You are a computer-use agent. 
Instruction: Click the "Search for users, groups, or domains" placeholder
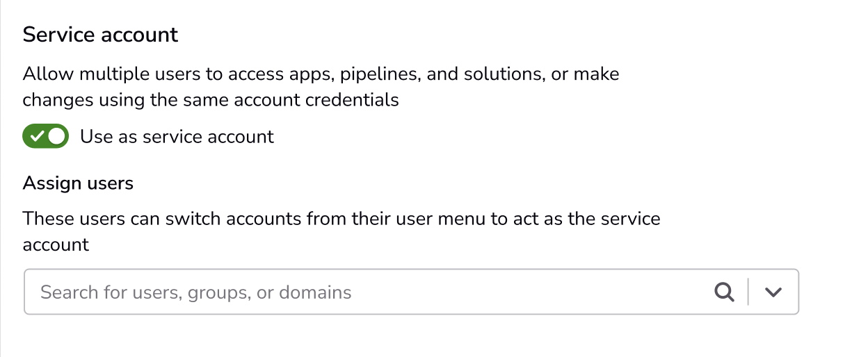point(196,292)
